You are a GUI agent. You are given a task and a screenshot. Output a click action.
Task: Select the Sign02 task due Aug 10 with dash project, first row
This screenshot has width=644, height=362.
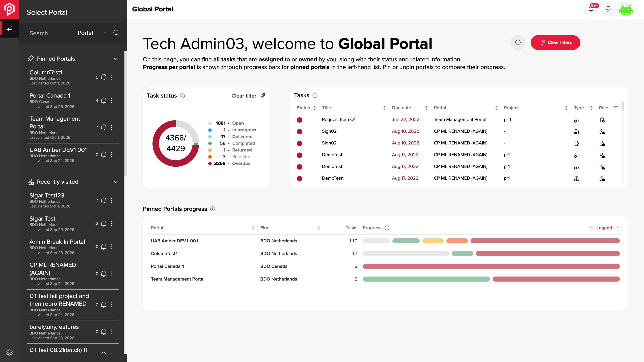(x=458, y=131)
